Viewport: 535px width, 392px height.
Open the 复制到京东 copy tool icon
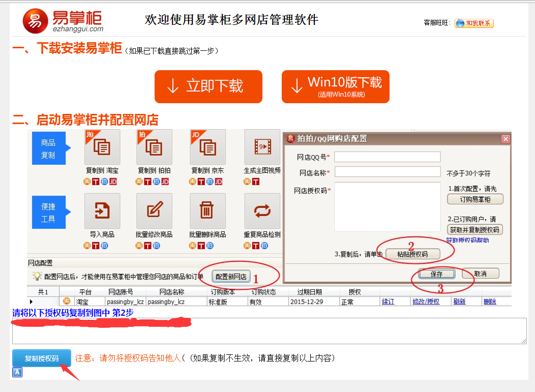click(x=208, y=147)
